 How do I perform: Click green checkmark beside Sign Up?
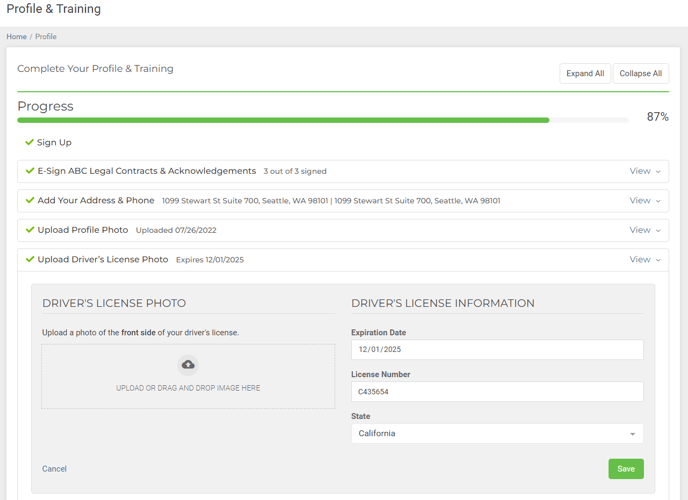click(x=29, y=142)
